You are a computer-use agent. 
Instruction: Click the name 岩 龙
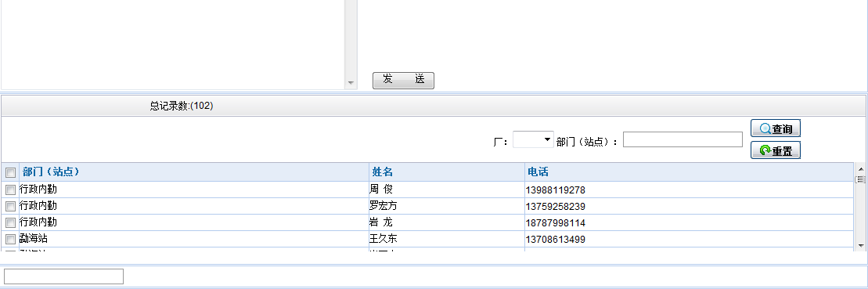click(x=381, y=222)
